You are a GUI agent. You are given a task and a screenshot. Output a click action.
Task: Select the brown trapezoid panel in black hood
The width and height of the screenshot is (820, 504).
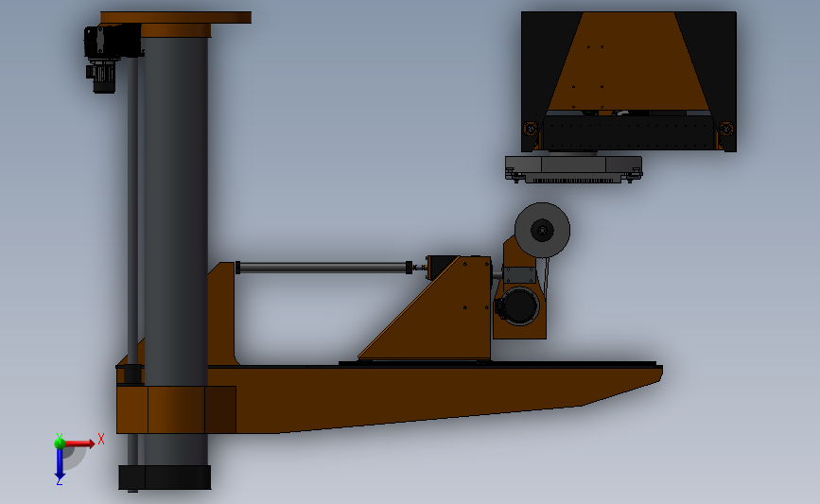(628, 61)
